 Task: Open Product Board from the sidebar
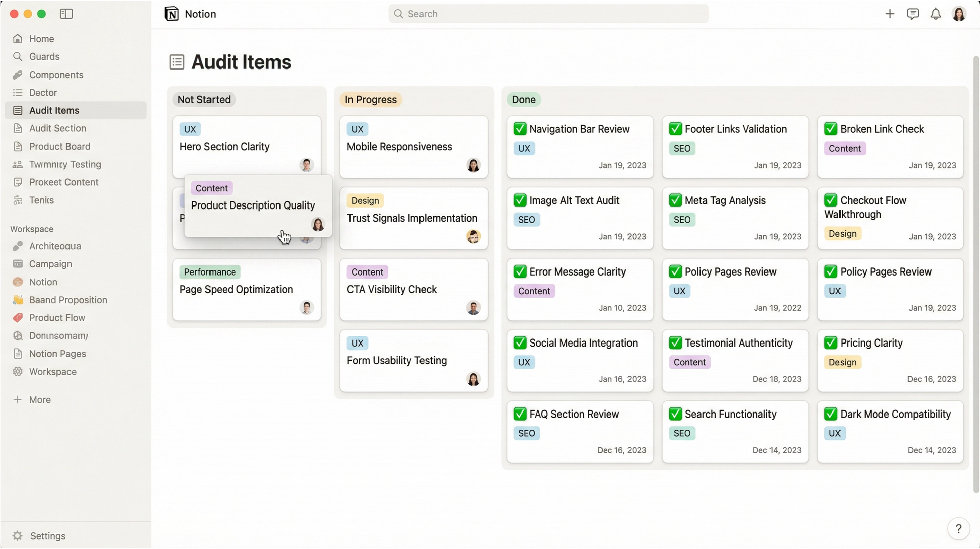point(59,146)
